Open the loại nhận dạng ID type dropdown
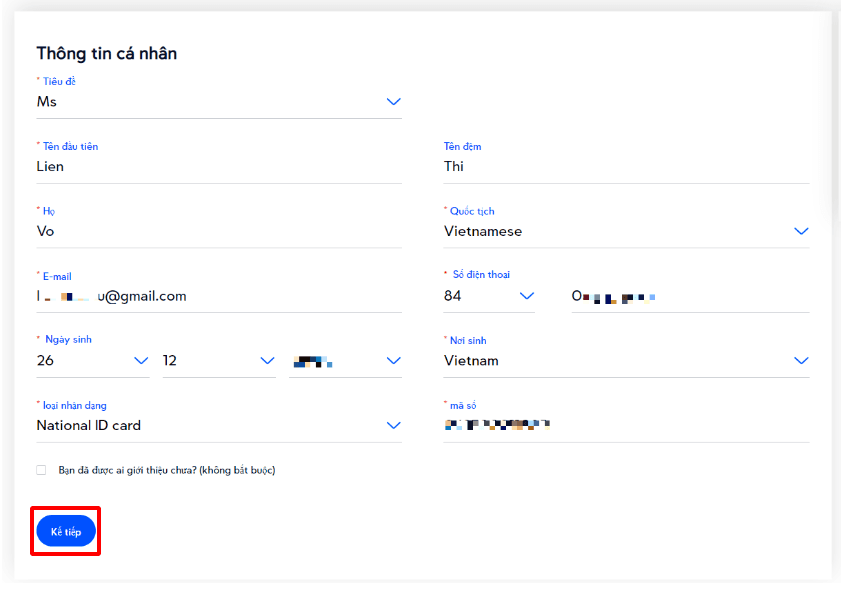 (219, 426)
